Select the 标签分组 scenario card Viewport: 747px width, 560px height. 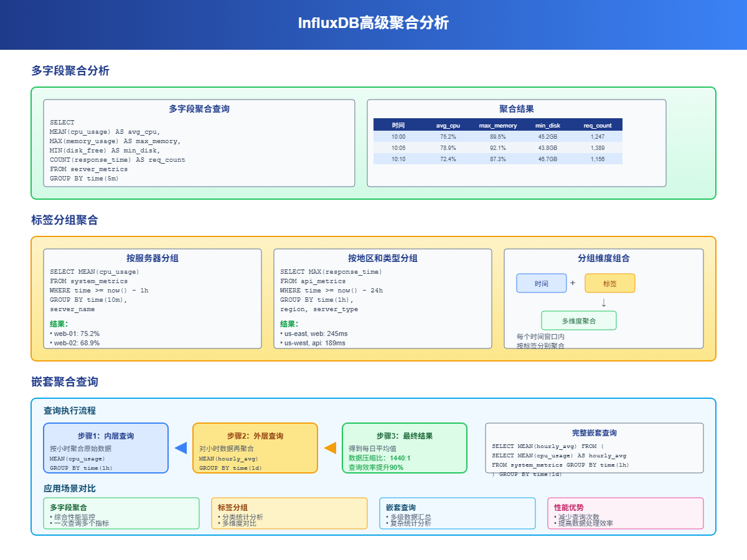(x=289, y=513)
